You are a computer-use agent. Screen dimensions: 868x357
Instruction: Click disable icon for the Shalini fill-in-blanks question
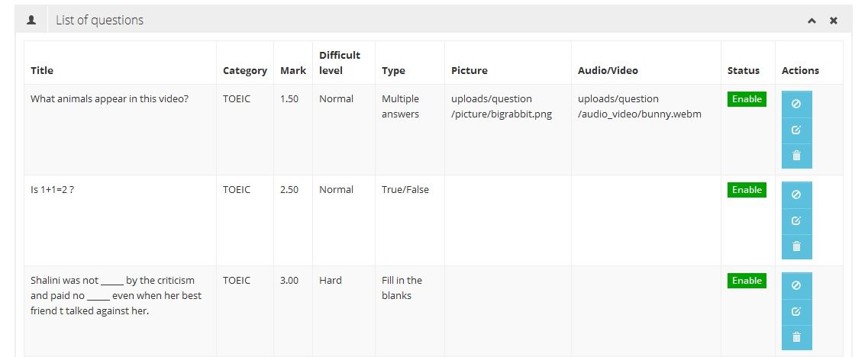(x=796, y=285)
